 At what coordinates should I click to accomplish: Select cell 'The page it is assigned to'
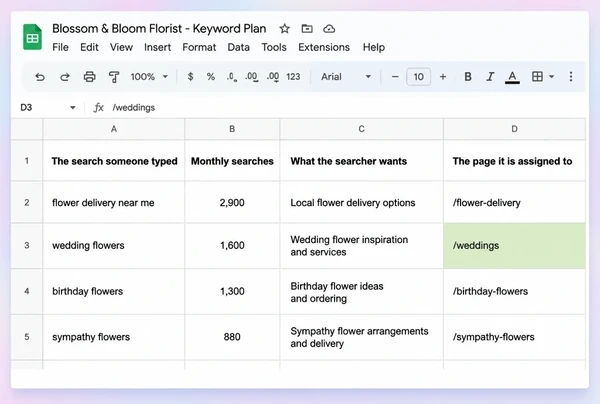tap(514, 161)
